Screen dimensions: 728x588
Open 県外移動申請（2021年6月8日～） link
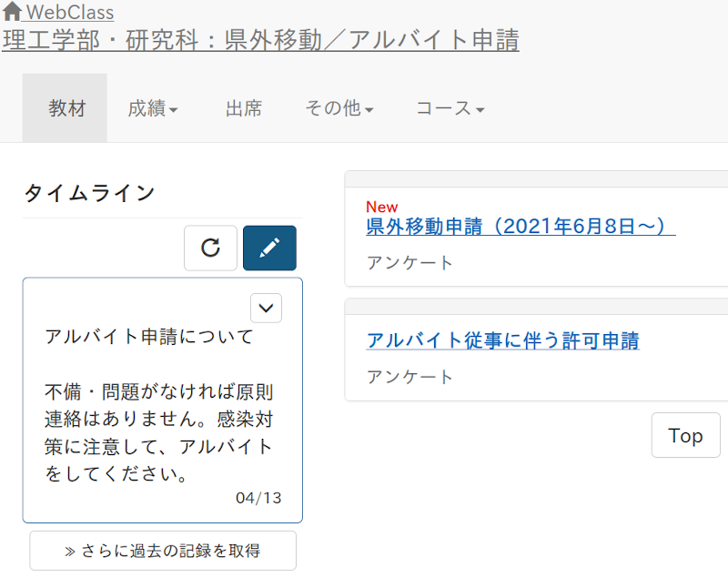(521, 227)
